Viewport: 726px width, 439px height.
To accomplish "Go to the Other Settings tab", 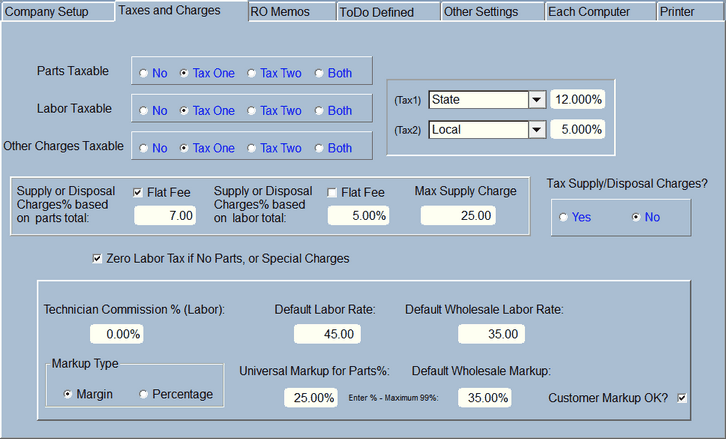I will click(492, 12).
